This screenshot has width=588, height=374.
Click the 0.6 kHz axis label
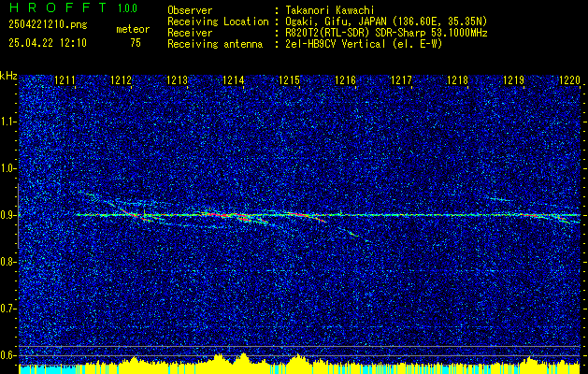tap(8, 355)
